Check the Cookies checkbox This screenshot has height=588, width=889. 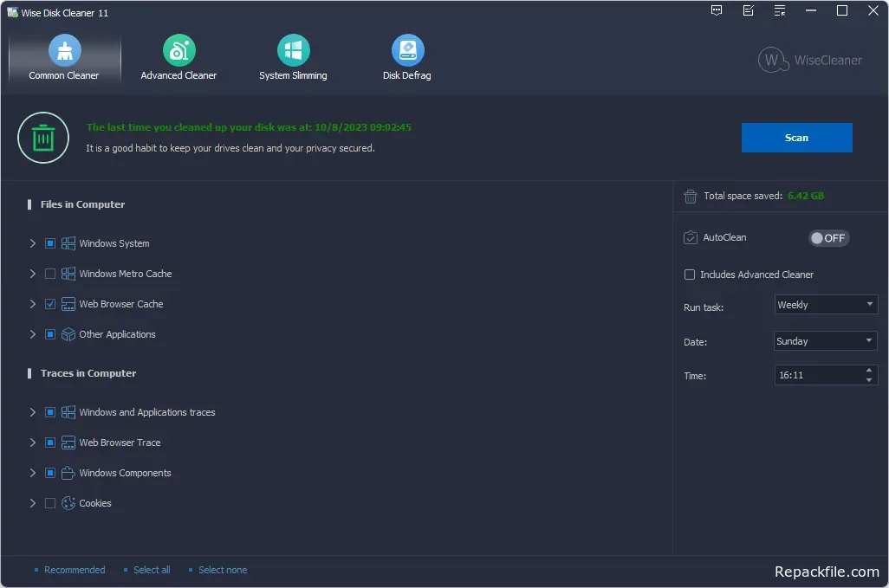(x=50, y=503)
